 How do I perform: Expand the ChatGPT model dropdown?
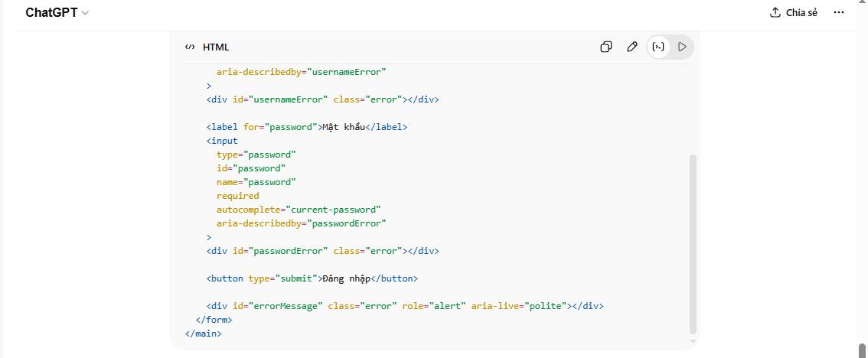(57, 13)
